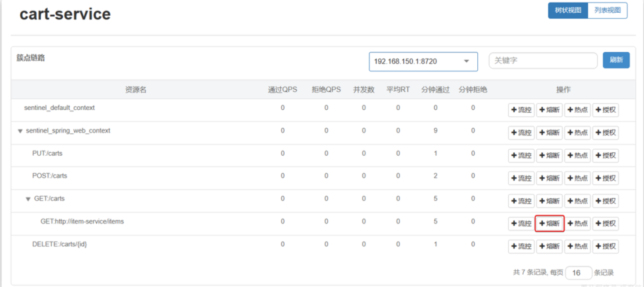The width and height of the screenshot is (644, 287).
Task: Add flow control rule for POST:/carts
Action: (521, 178)
